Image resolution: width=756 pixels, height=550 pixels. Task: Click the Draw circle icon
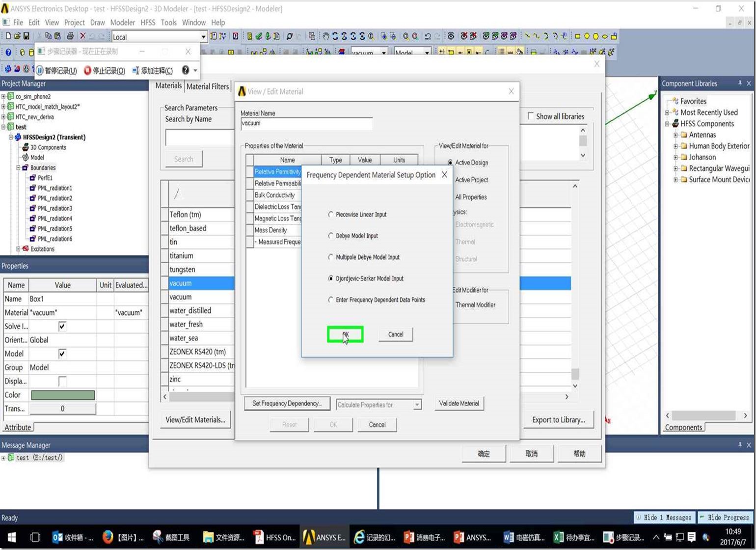(x=587, y=36)
